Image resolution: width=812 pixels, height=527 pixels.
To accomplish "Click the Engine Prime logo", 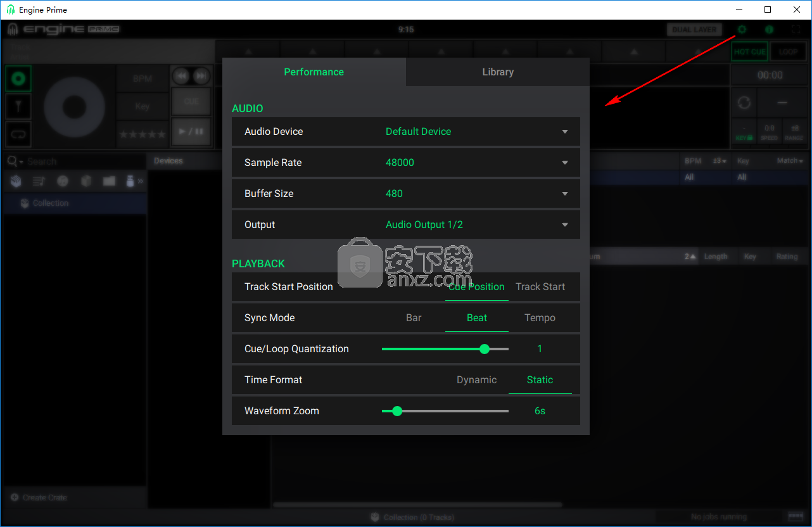I will click(63, 29).
